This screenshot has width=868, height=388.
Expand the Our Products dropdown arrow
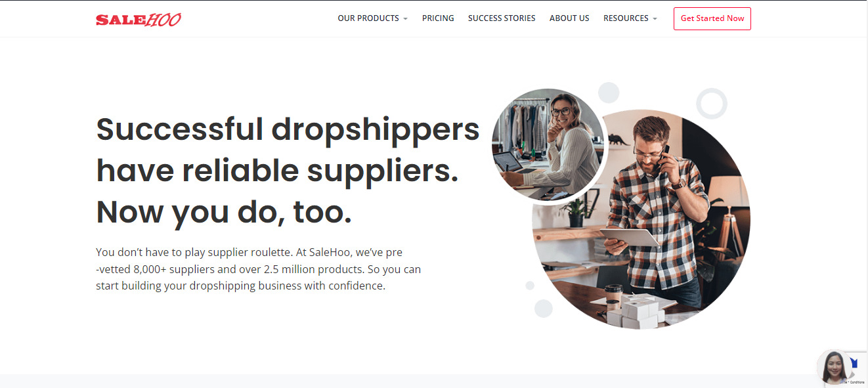point(405,18)
